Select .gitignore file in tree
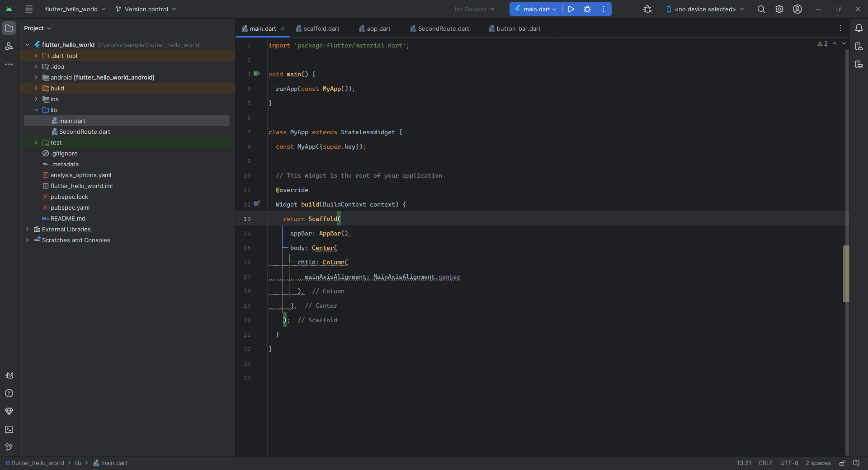This screenshot has height=470, width=868. (x=64, y=153)
